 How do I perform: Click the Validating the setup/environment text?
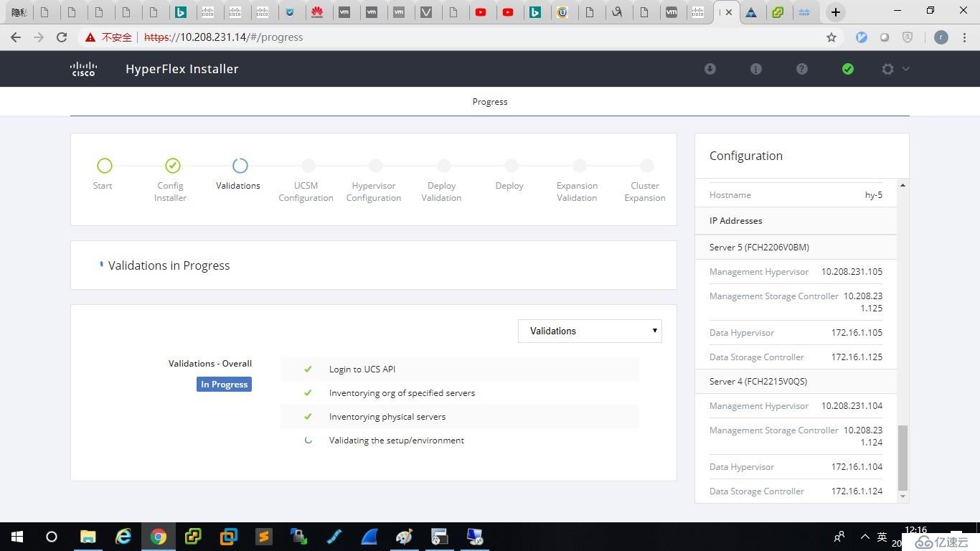coord(397,441)
